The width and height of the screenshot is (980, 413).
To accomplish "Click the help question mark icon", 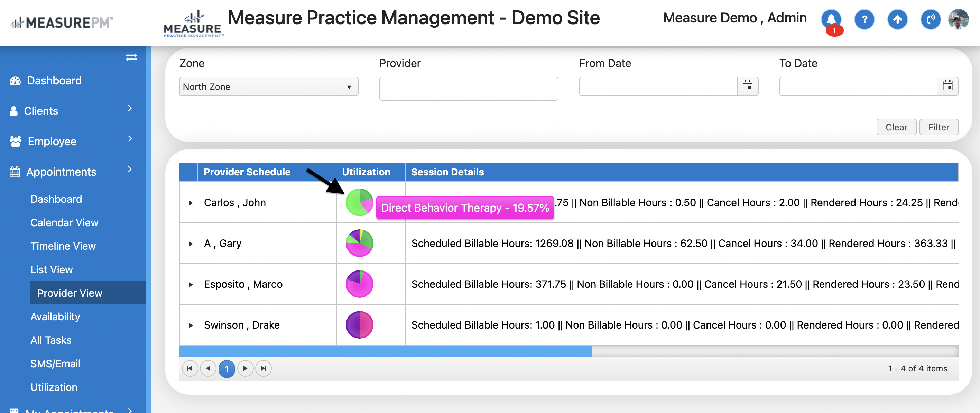I will click(864, 19).
